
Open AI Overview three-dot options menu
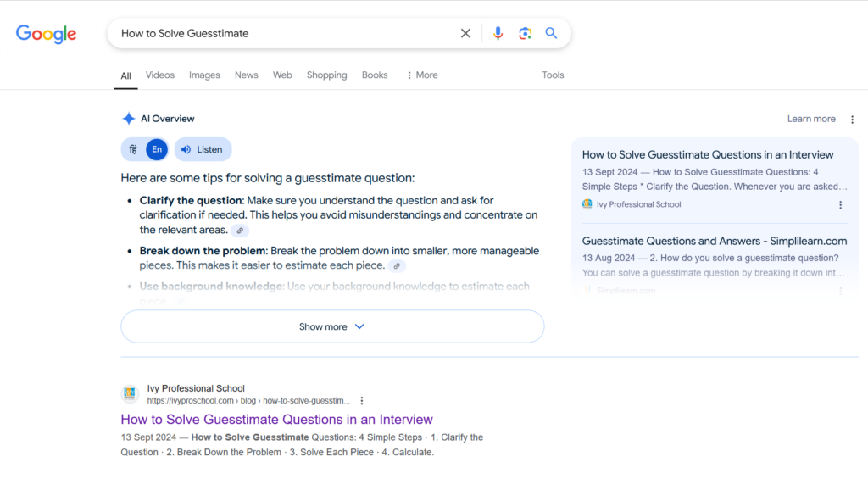pos(852,119)
